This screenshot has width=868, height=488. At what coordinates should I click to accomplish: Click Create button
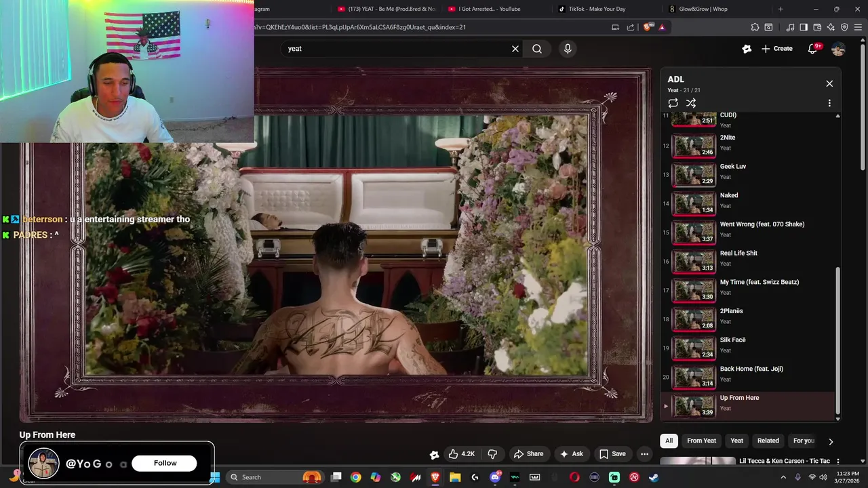(776, 49)
